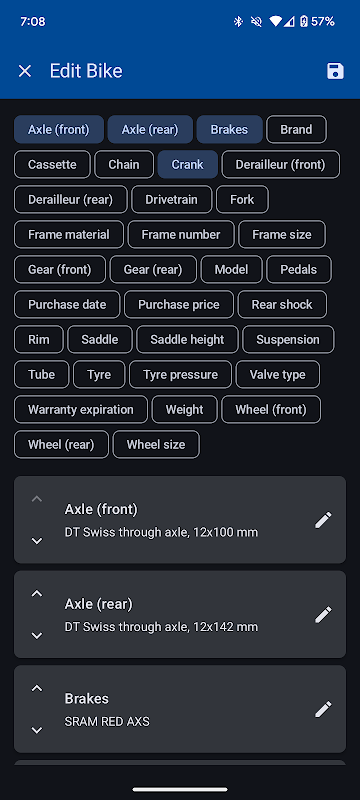Move Brakes up with the arrow
Viewport: 360px width, 800px height.
click(37, 688)
